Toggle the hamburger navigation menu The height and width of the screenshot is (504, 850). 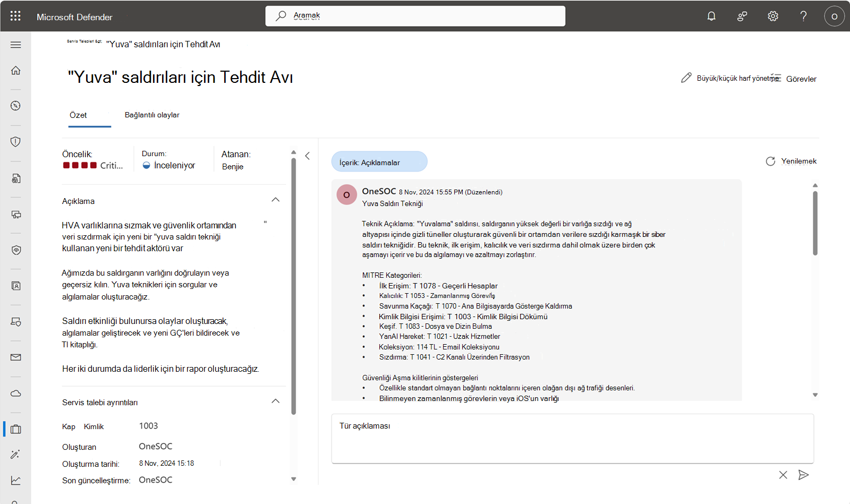tap(16, 45)
